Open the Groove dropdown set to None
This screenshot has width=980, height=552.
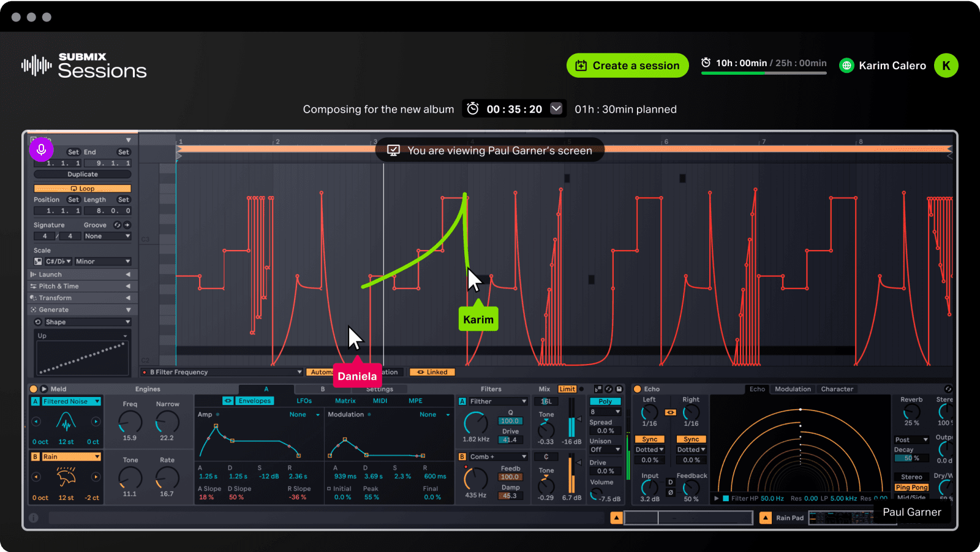point(107,236)
